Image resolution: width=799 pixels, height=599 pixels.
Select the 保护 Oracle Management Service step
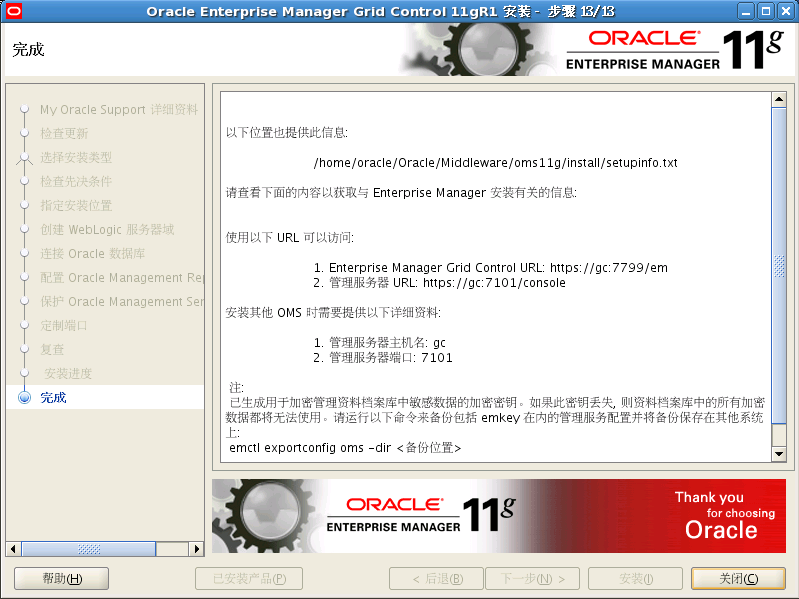click(122, 302)
